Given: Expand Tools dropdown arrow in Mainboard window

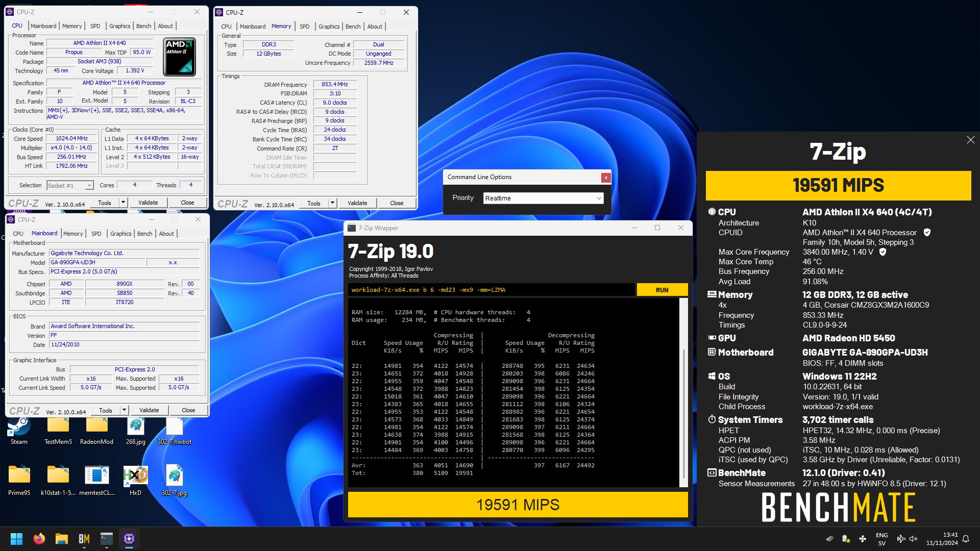Looking at the screenshot, I should click(x=124, y=410).
